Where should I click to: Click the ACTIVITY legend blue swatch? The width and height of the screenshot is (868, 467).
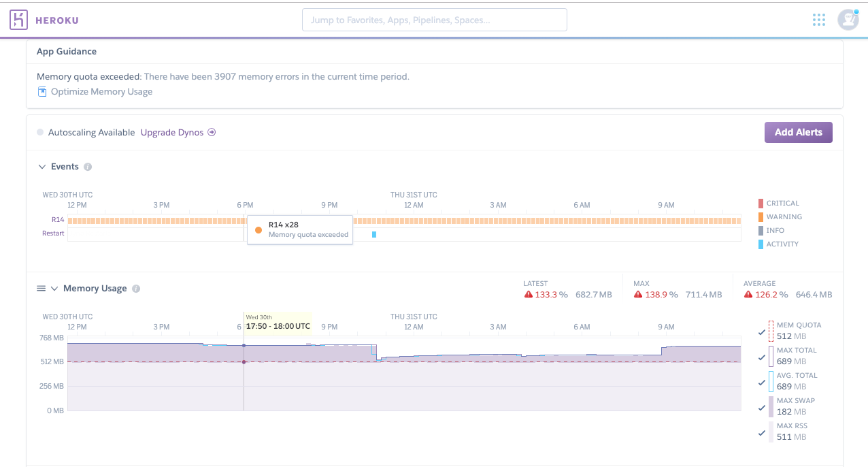[x=761, y=244]
